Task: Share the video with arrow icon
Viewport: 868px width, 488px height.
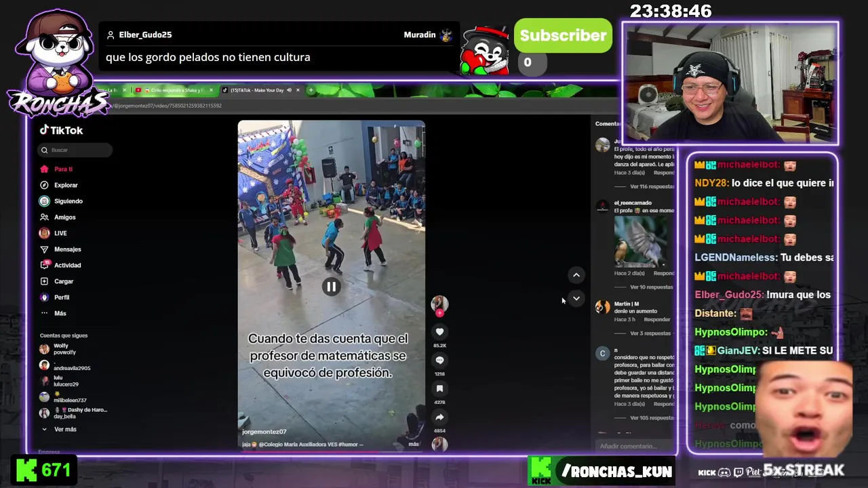Action: tap(439, 417)
